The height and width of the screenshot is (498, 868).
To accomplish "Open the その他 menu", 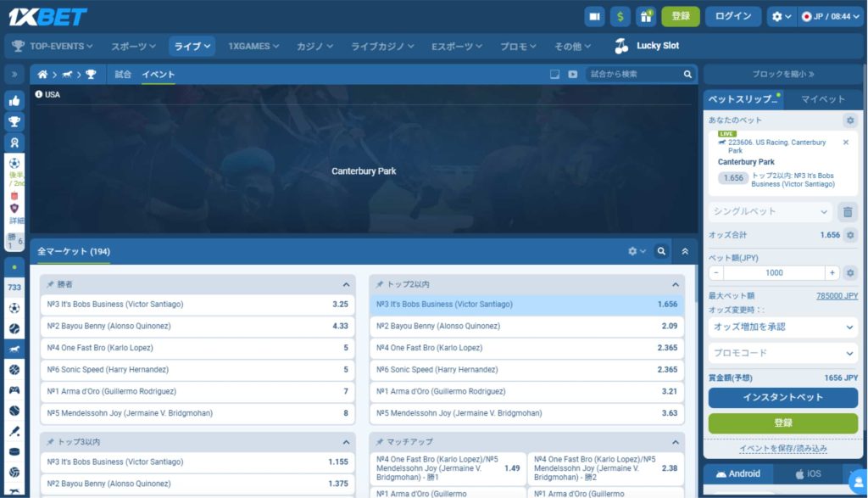I will click(572, 46).
